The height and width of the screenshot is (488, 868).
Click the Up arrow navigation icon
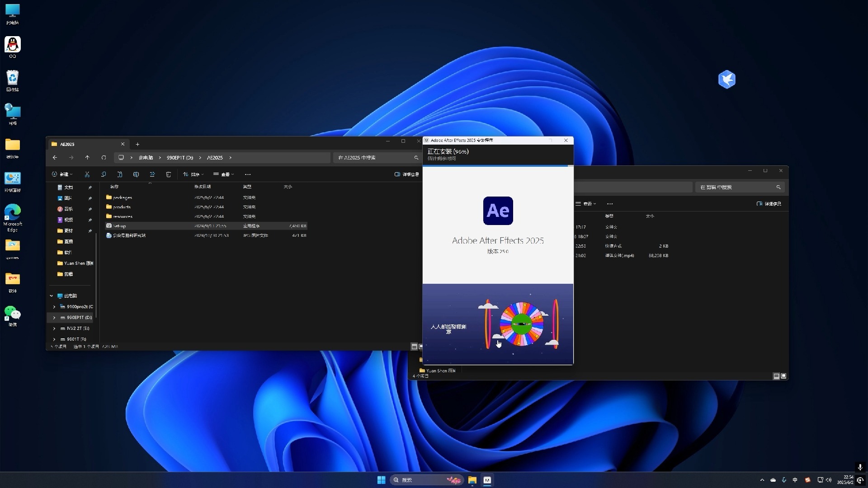pyautogui.click(x=87, y=158)
